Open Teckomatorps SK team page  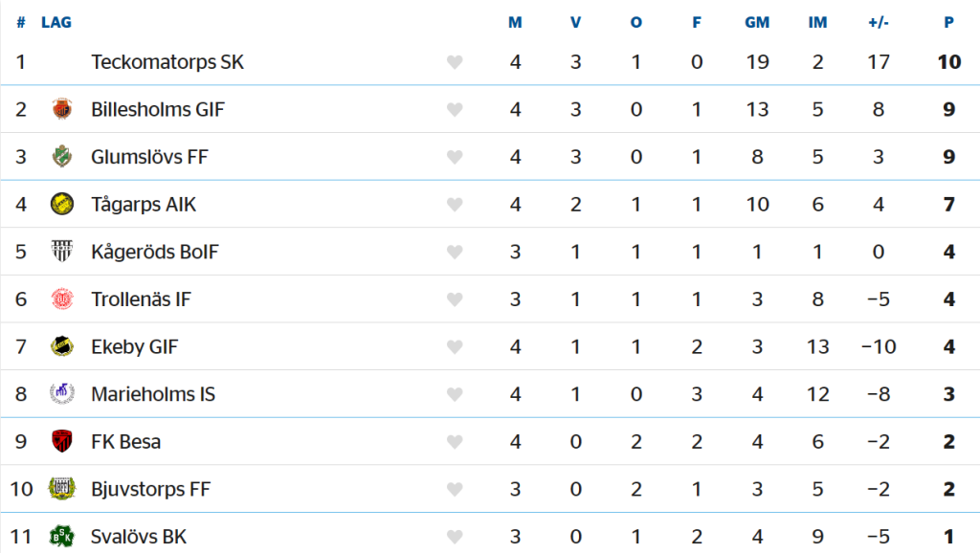point(167,62)
